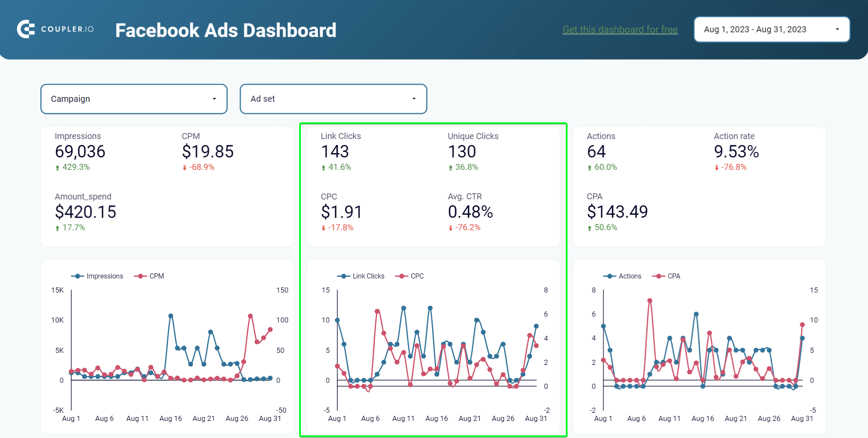
Task: Toggle the Impressions legend series
Action: pyautogui.click(x=97, y=276)
